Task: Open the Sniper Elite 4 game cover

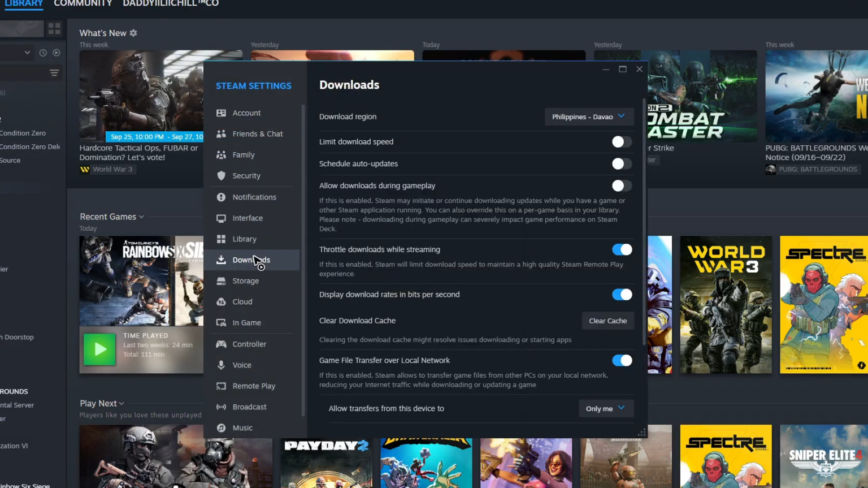Action: [824, 456]
